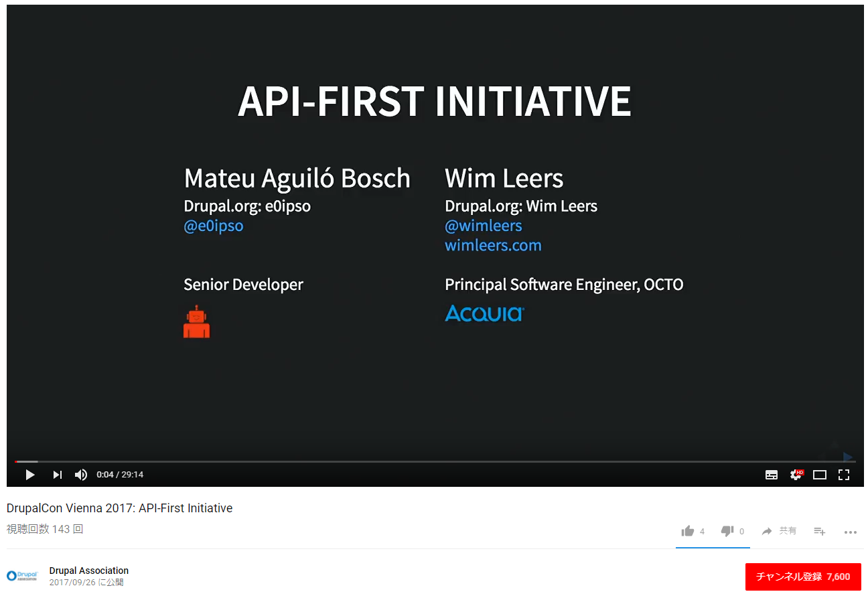This screenshot has height=600, width=868.
Task: Click the publish date 2017/09/26
Action: pos(86,583)
